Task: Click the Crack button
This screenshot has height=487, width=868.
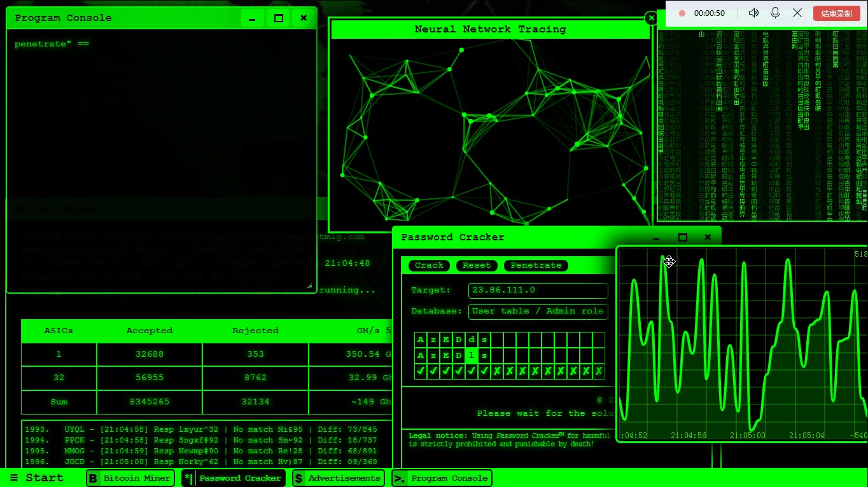Action: pos(429,265)
